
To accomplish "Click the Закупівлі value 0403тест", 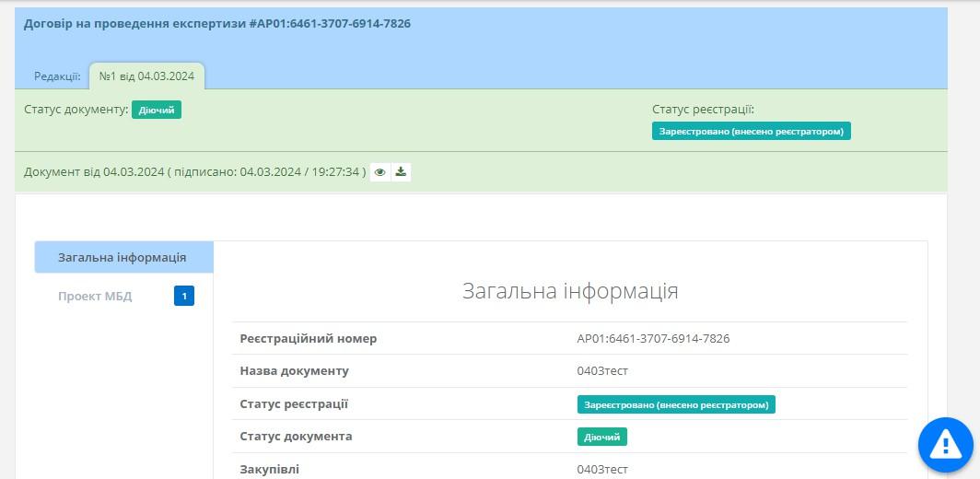I will 602,470.
